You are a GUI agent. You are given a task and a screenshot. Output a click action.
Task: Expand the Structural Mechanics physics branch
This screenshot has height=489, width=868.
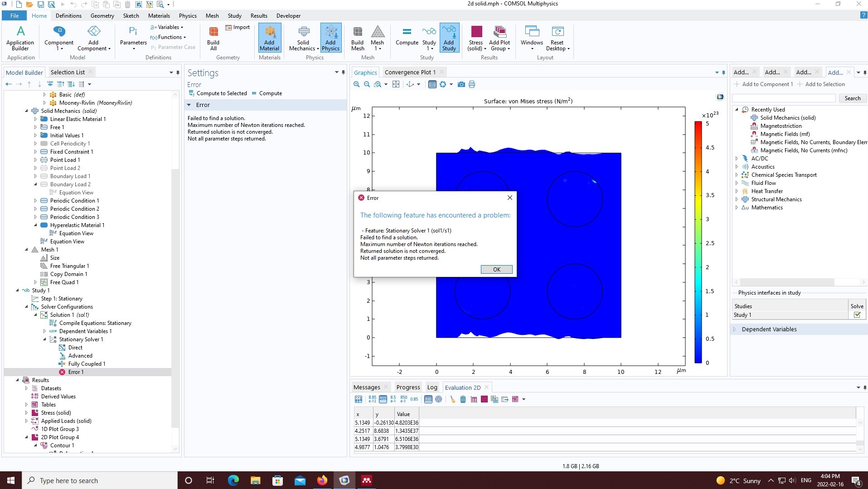click(737, 199)
